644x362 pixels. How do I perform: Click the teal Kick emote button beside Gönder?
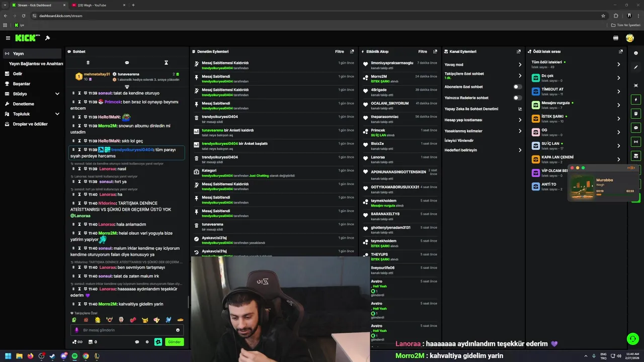click(158, 342)
